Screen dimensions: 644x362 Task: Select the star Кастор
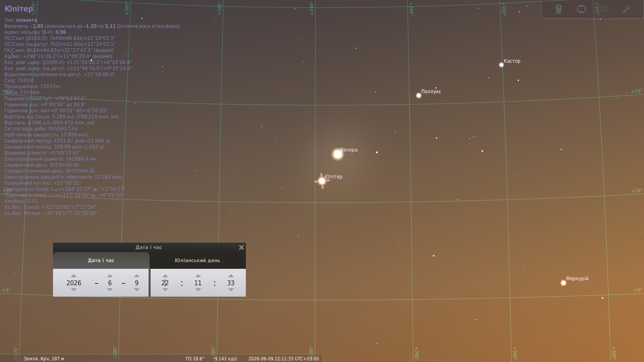501,65
